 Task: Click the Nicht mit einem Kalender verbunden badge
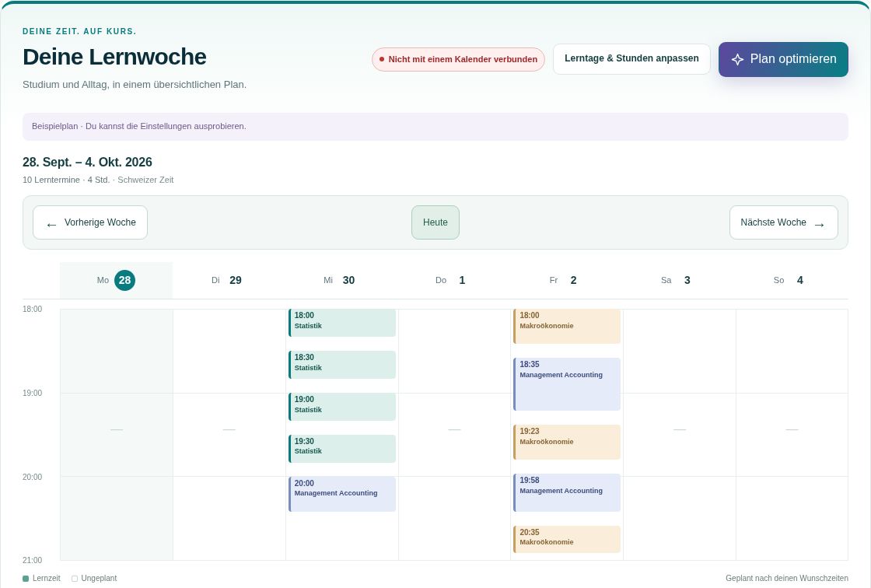click(458, 59)
